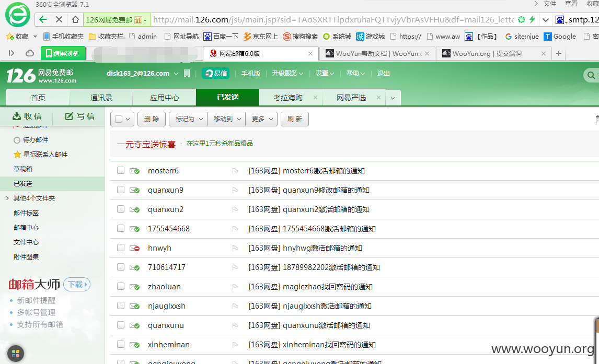Click the browser back arrow button

43,19
